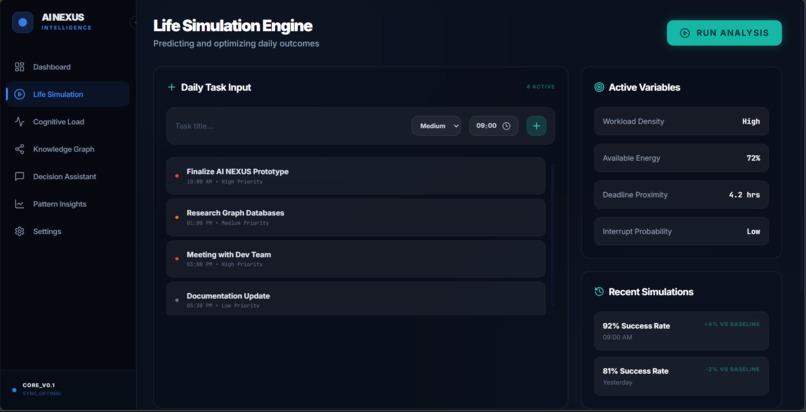Click the red dot of Finalize AI NEXUS Prototype
The height and width of the screenshot is (412, 806).
click(x=177, y=176)
